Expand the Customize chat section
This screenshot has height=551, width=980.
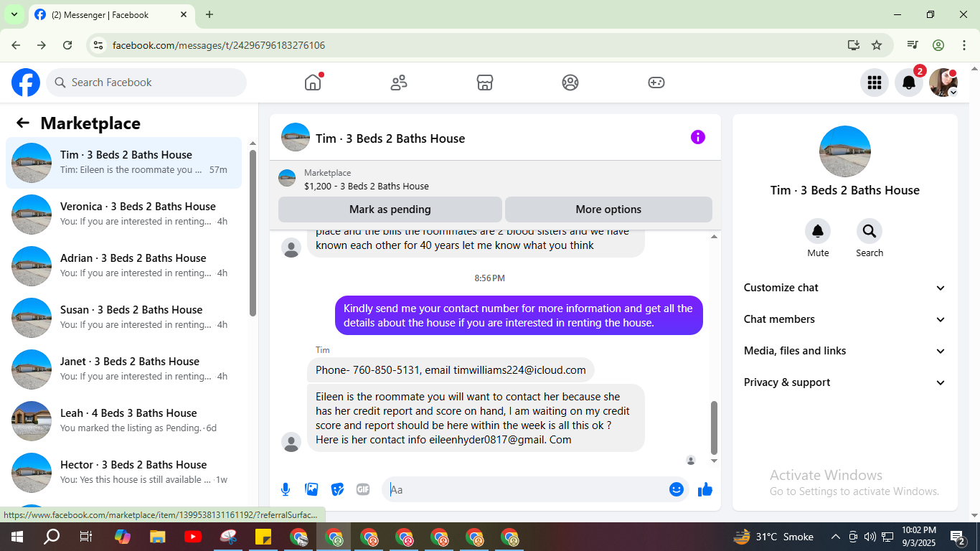coord(845,288)
